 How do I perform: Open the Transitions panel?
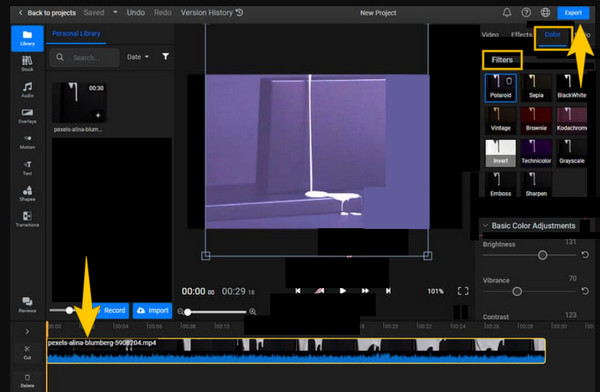coord(27,219)
